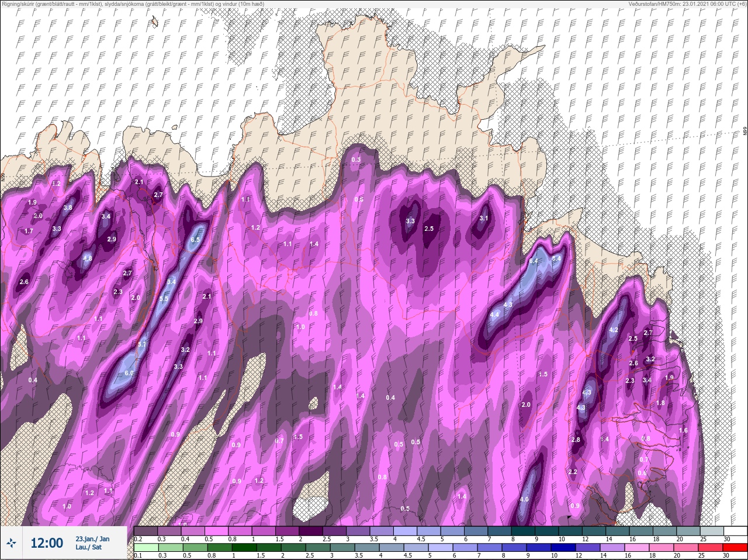Image resolution: width=748 pixels, height=560 pixels.
Task: Click the 3.1 precipitation value on the map
Action: (x=483, y=219)
